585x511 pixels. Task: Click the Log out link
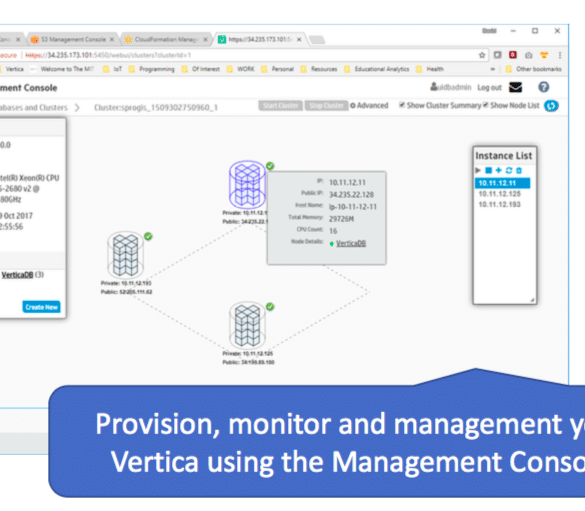pyautogui.click(x=489, y=88)
